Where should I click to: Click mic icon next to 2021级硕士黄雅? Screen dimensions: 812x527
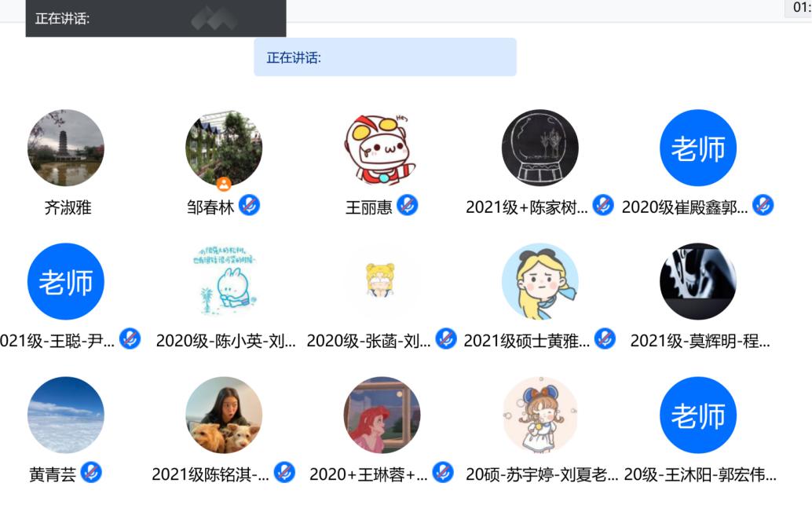click(x=604, y=339)
